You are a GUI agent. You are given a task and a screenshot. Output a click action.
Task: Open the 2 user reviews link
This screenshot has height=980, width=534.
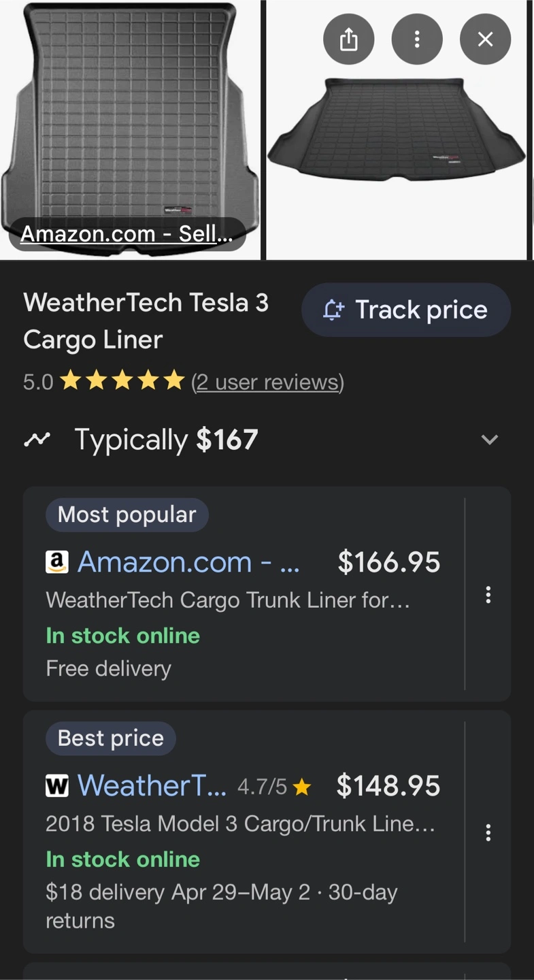point(268,382)
